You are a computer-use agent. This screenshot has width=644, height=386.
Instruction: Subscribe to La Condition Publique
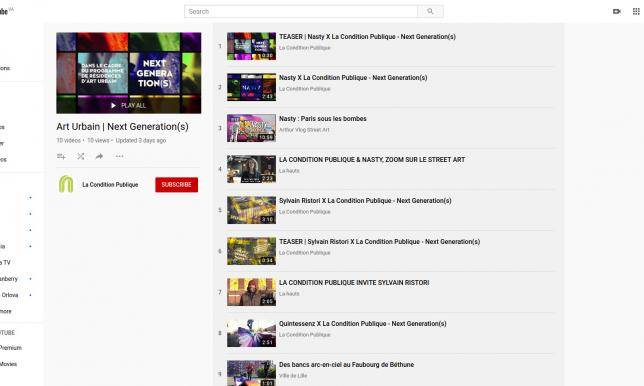click(177, 185)
